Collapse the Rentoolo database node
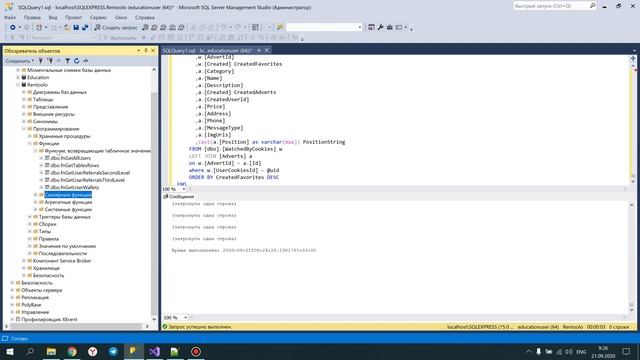Screen dimensions: 640x360 [18, 85]
